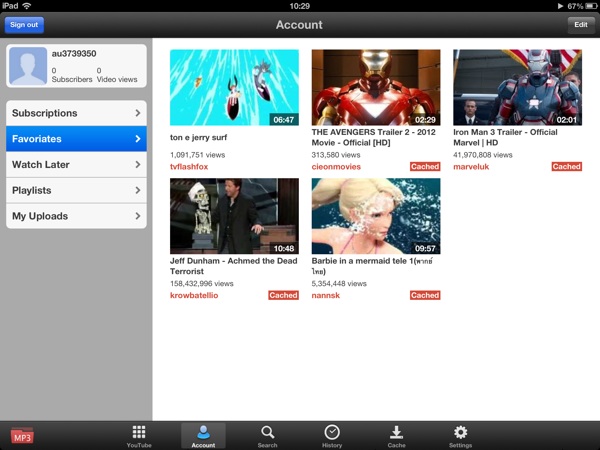This screenshot has height=450, width=600.
Task: Click the 0 Video views count
Action: tap(117, 75)
